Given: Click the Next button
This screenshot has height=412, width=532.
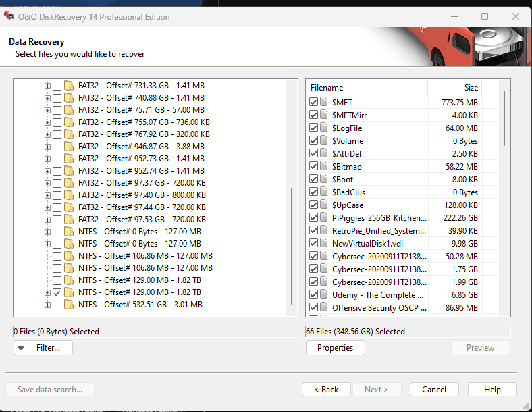Looking at the screenshot, I should coord(377,390).
